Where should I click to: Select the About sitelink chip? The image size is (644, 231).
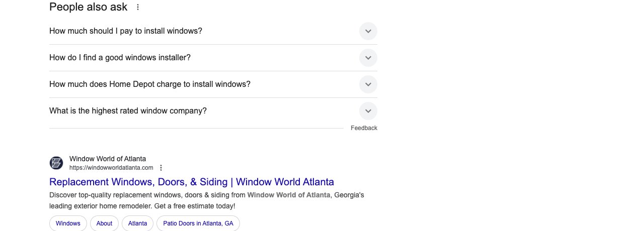[x=104, y=223]
